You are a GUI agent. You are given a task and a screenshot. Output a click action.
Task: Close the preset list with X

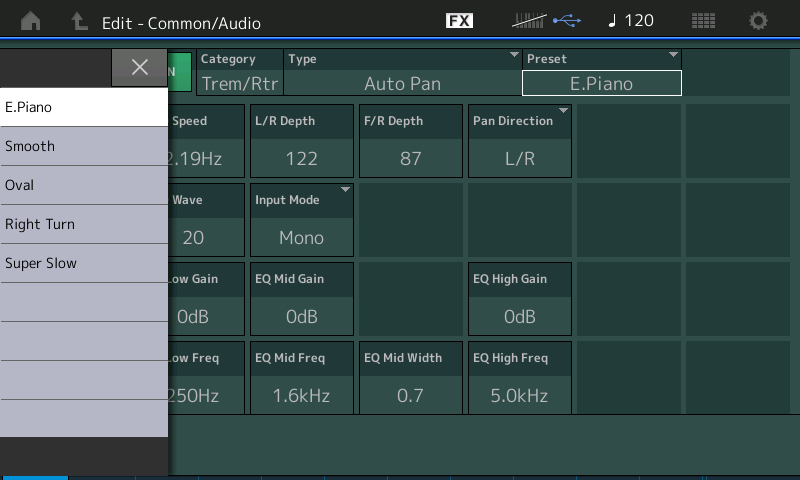[x=140, y=67]
